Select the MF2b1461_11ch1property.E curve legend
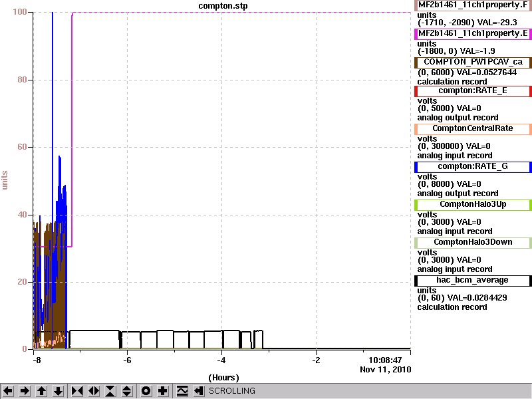Image resolution: width=532 pixels, height=399 pixels. (473, 34)
